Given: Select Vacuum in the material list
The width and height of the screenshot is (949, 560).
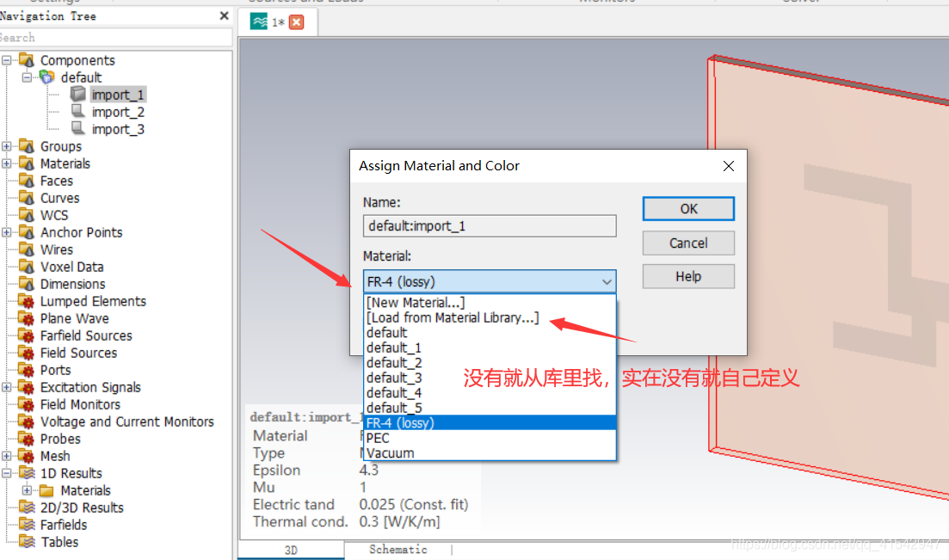Looking at the screenshot, I should click(x=490, y=452).
